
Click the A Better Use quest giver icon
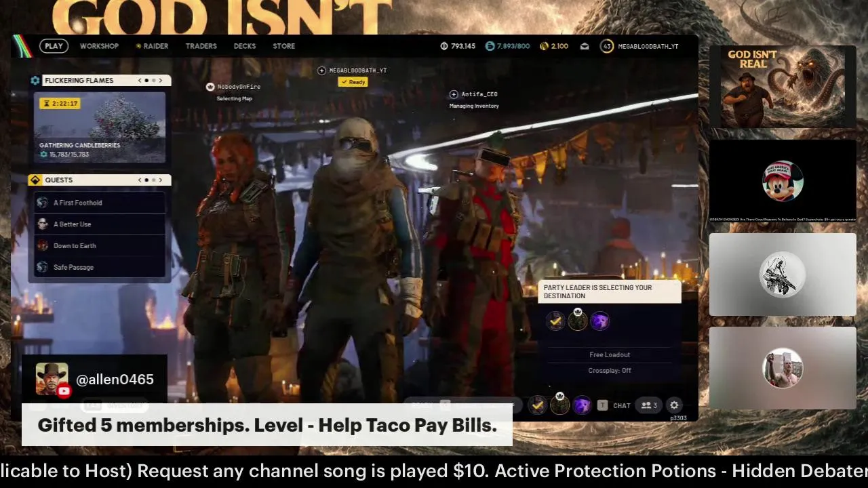pyautogui.click(x=43, y=224)
